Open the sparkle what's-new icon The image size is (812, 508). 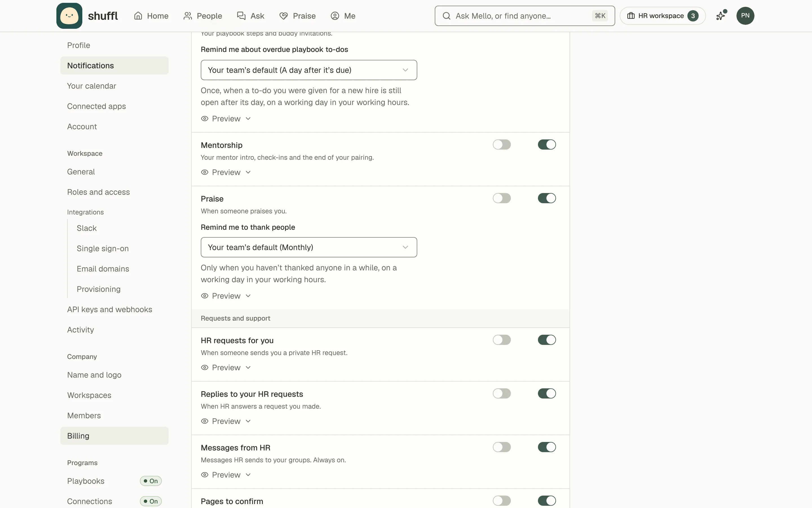(721, 16)
